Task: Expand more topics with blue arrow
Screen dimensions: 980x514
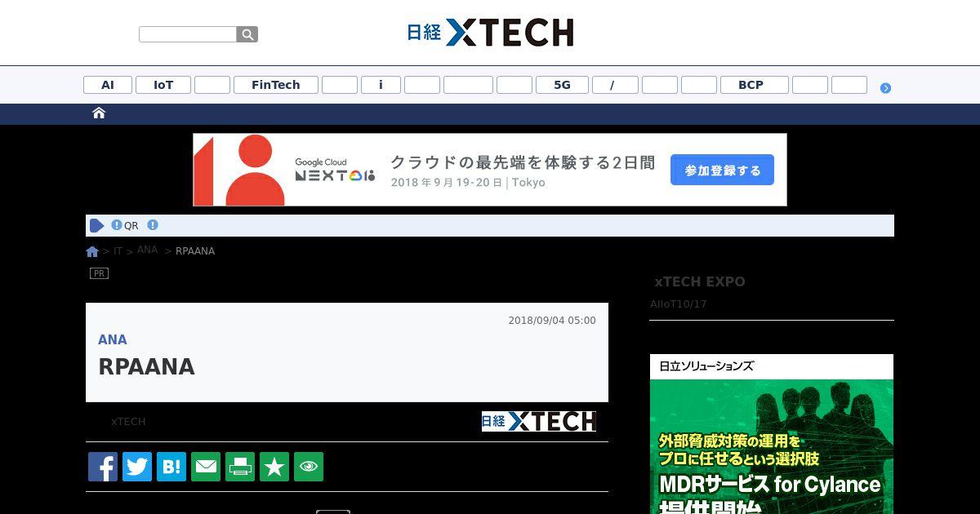Action: click(x=885, y=88)
